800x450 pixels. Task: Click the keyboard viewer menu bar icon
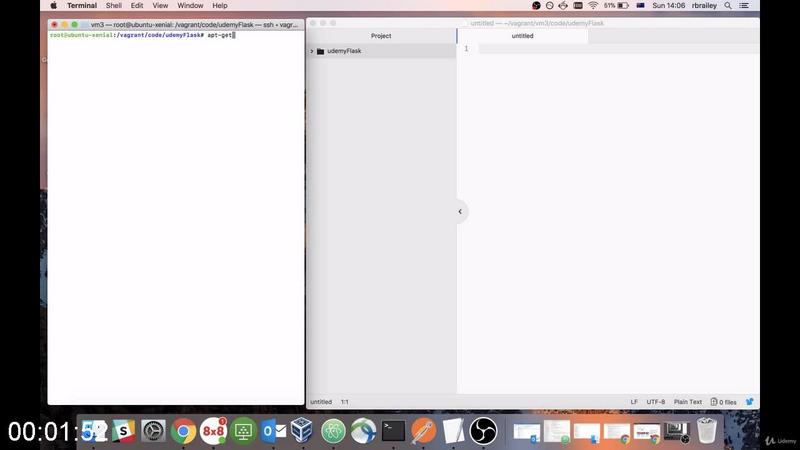578,6
